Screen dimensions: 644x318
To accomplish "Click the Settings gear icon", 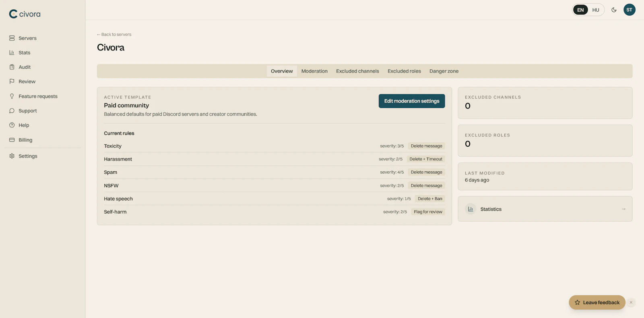I will point(12,156).
